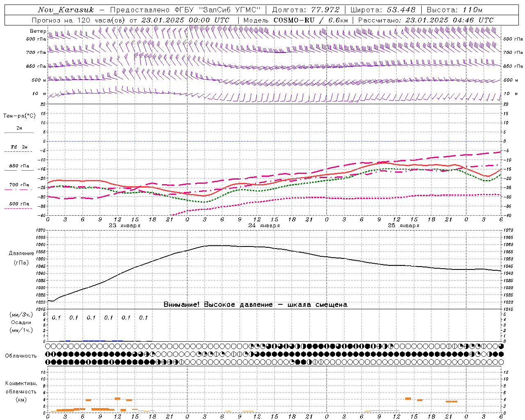Click the (км) unit under convective cloudiness

coord(21,399)
